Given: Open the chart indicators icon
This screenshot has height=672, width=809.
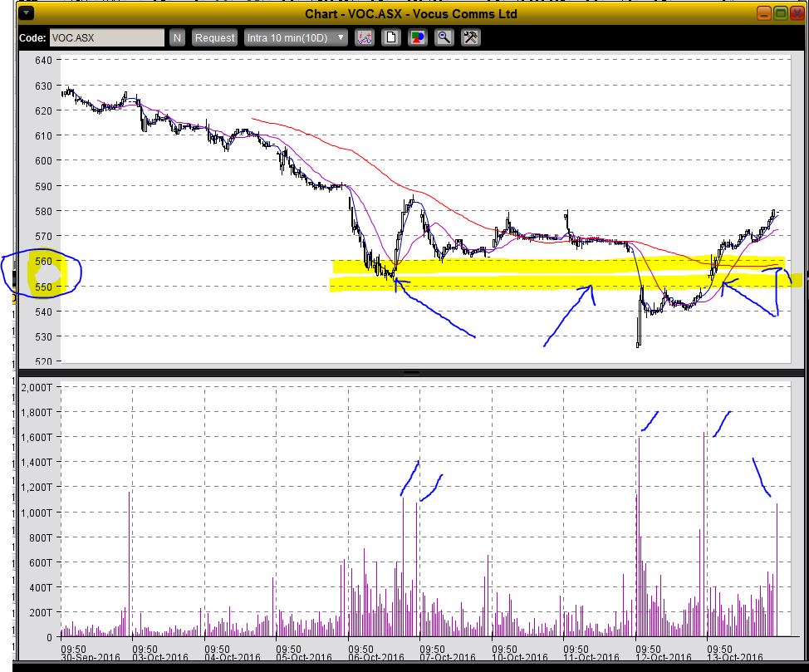Looking at the screenshot, I should [x=365, y=37].
